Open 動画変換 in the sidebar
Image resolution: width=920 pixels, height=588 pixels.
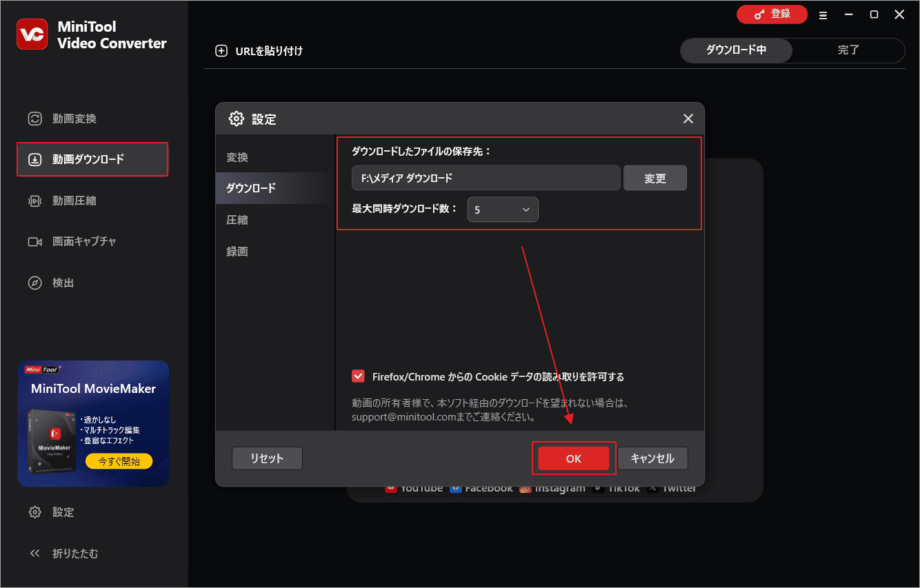(x=93, y=119)
